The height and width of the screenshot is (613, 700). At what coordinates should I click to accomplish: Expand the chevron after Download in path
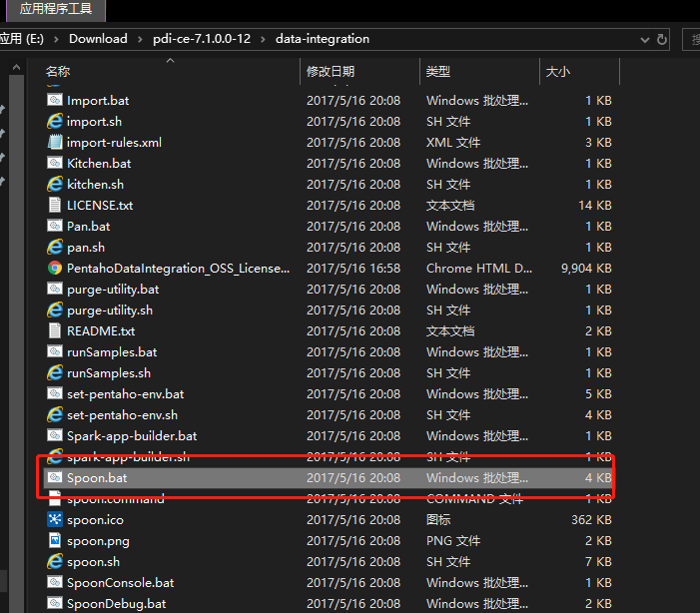click(140, 39)
